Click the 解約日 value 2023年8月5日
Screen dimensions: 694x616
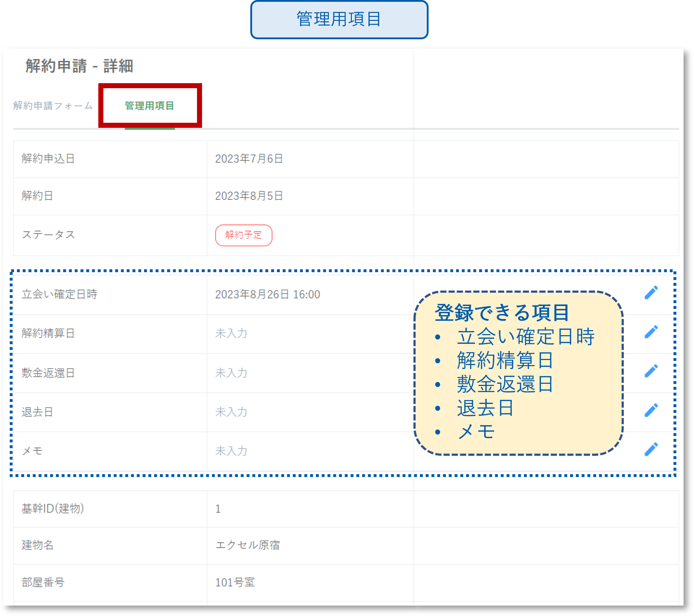coord(249,196)
